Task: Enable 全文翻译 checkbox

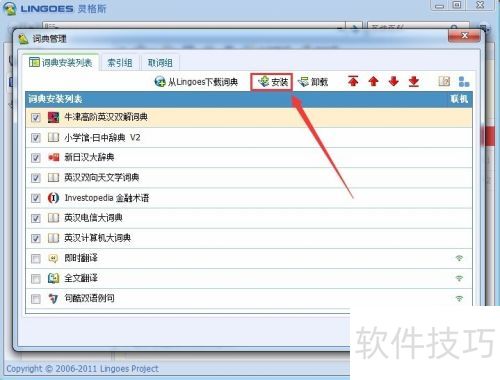Action: 35,279
